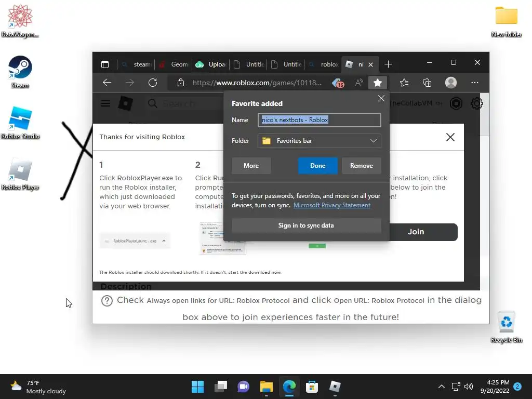532x399 pixels.
Task: Close the Favorite added popup
Action: [381, 98]
